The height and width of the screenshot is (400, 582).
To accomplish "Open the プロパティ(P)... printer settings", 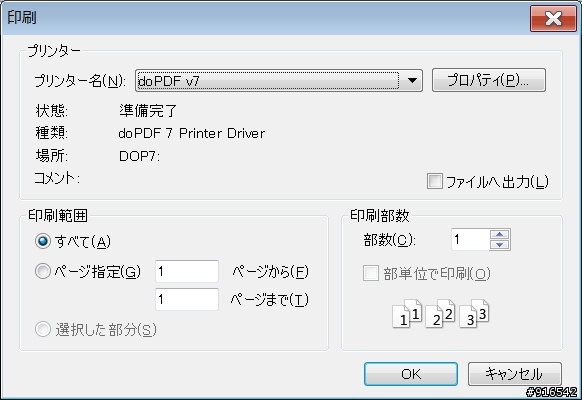I will (489, 80).
